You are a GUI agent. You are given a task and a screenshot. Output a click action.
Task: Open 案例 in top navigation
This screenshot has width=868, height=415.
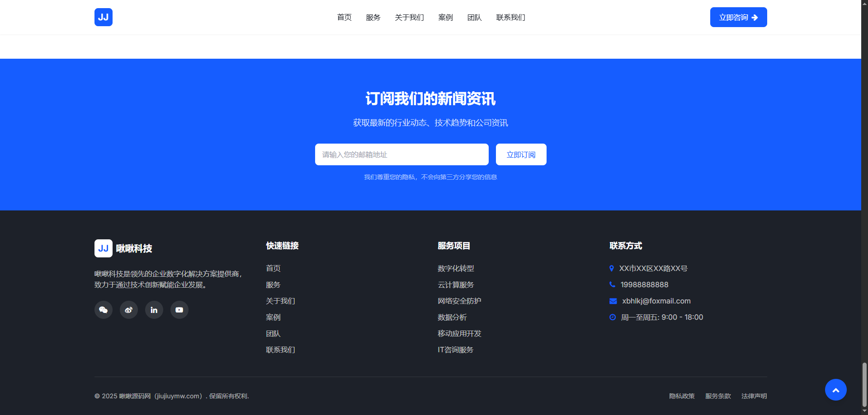446,17
